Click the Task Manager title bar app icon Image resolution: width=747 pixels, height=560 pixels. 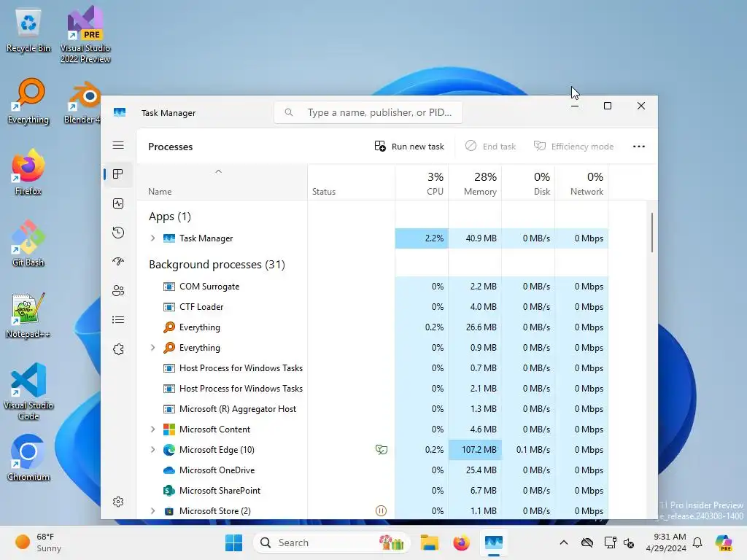tap(120, 112)
